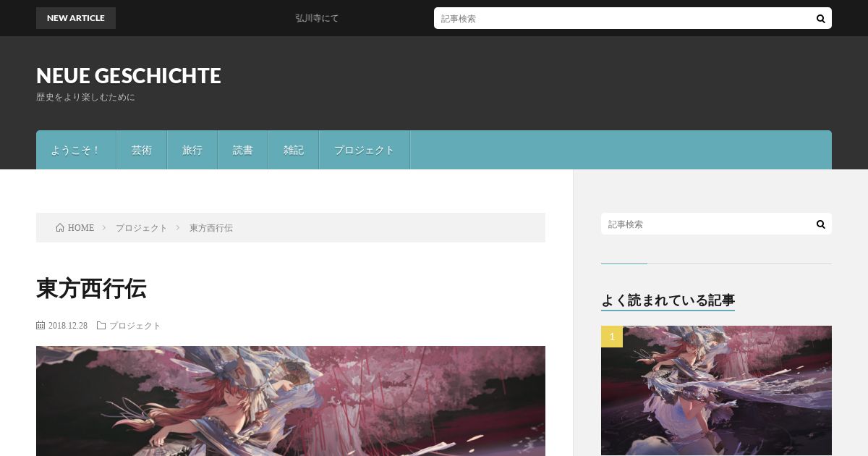This screenshot has height=456, width=868.
Task: Click the main article featured image
Action: [x=291, y=401]
